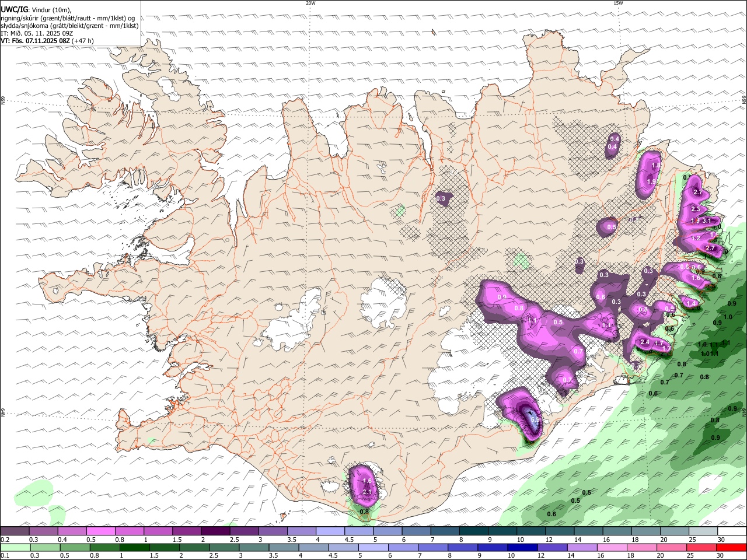
Task: Click the lilac swatch labeled 14
Action: [x=583, y=547]
